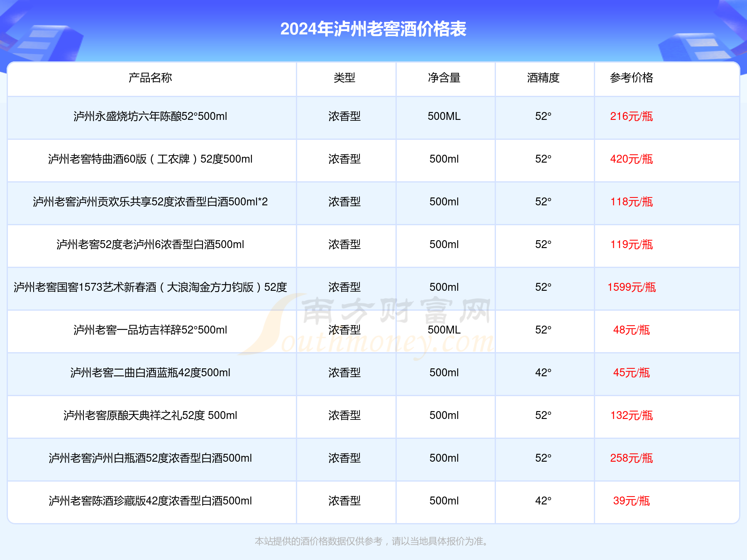Click 500ml in the 特曲酒60版 row

click(x=444, y=159)
